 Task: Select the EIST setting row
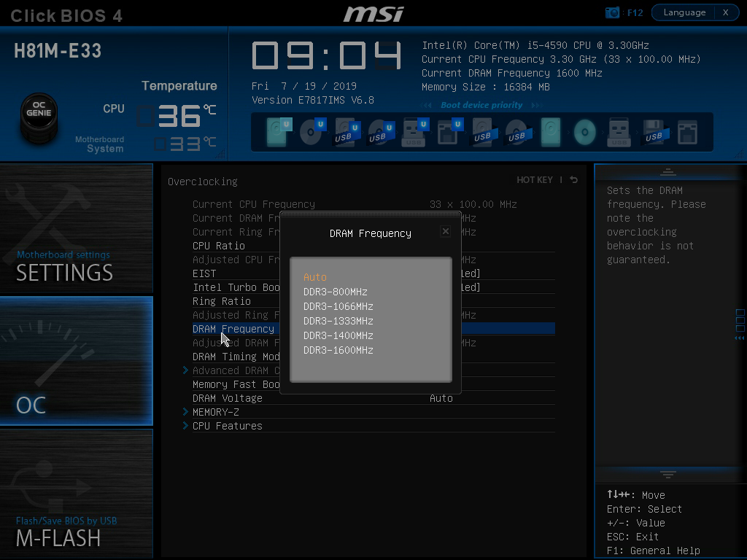[x=204, y=273]
